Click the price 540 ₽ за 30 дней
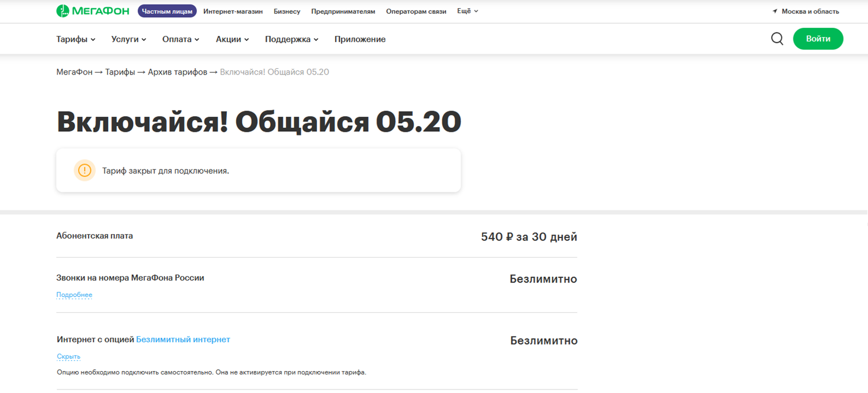Screen dimensions: 868x393 click(529, 236)
